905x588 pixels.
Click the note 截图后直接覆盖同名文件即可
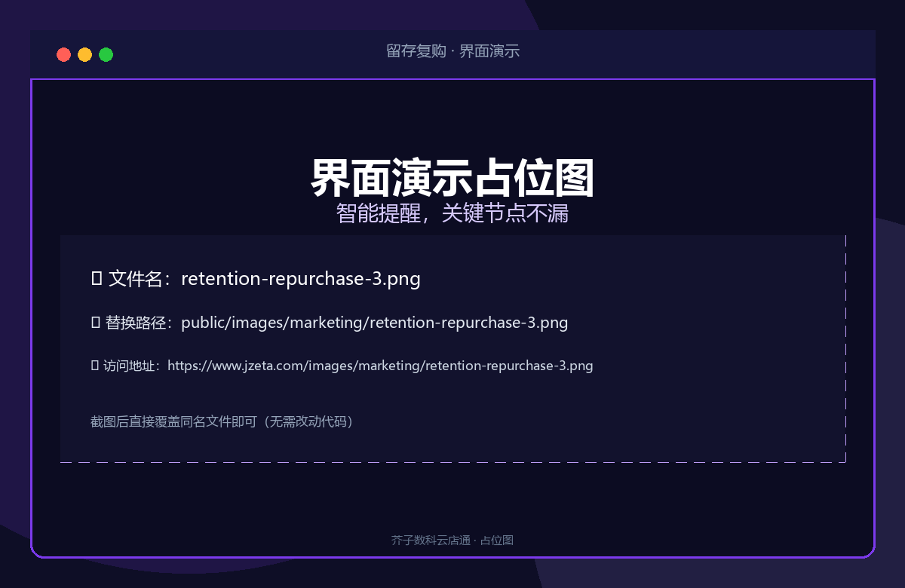point(225,421)
